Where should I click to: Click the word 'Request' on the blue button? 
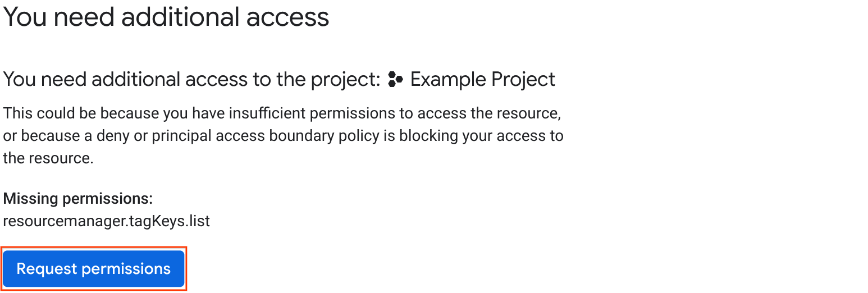(x=47, y=269)
